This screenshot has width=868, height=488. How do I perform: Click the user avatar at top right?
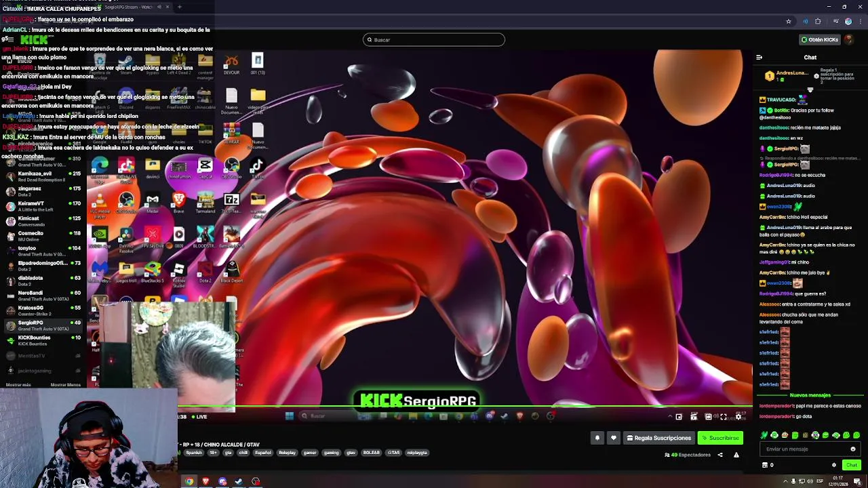point(849,39)
